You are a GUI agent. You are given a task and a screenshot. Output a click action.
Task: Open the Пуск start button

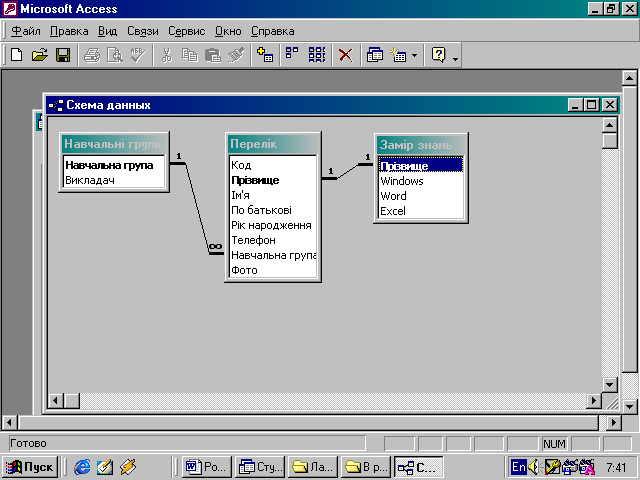point(30,467)
